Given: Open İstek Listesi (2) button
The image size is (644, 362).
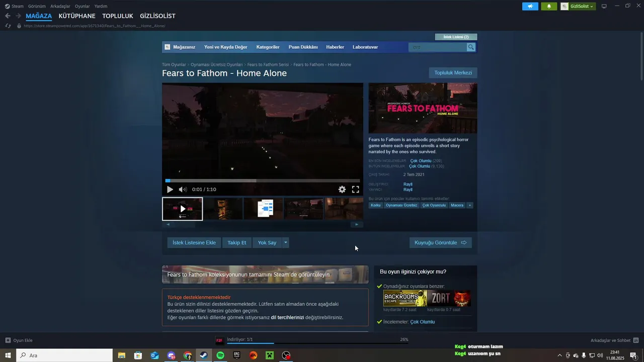Looking at the screenshot, I should click(456, 37).
